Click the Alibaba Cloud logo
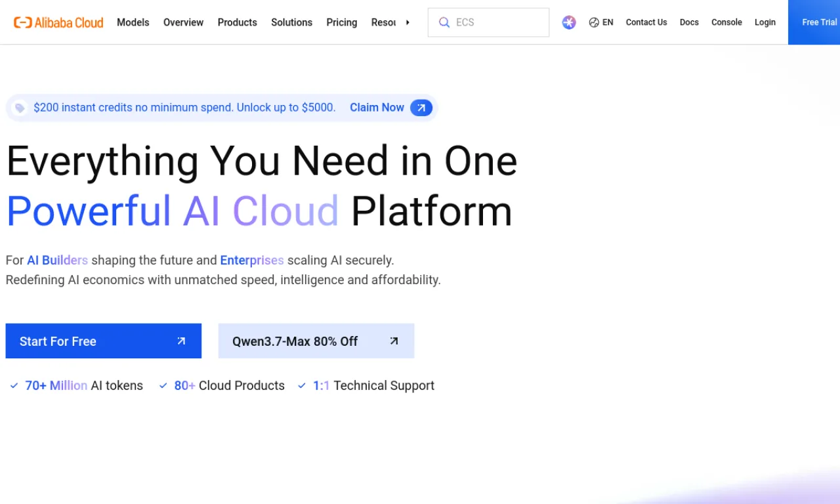840x504 pixels. point(59,22)
